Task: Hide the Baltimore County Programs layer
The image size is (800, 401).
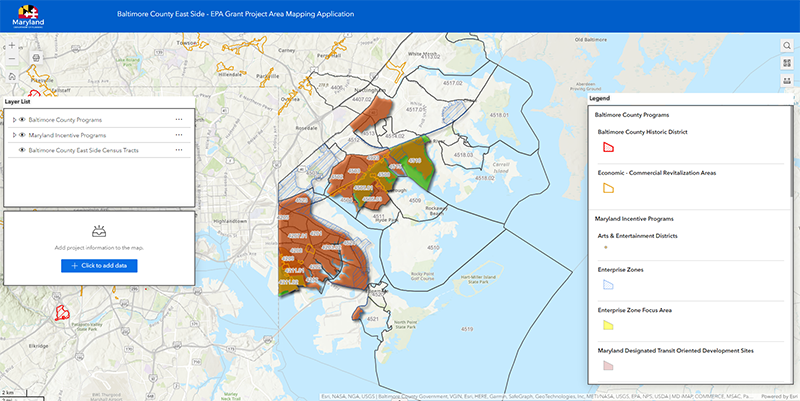Action: click(22, 120)
